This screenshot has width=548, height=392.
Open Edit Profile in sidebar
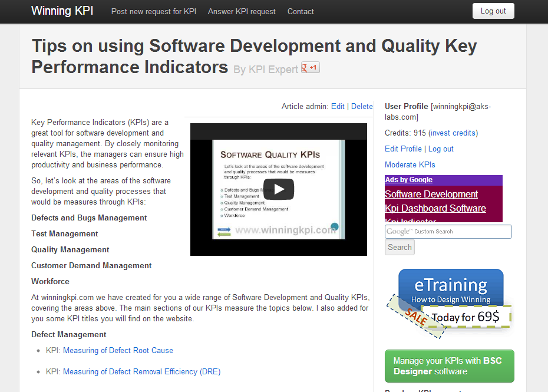point(403,149)
